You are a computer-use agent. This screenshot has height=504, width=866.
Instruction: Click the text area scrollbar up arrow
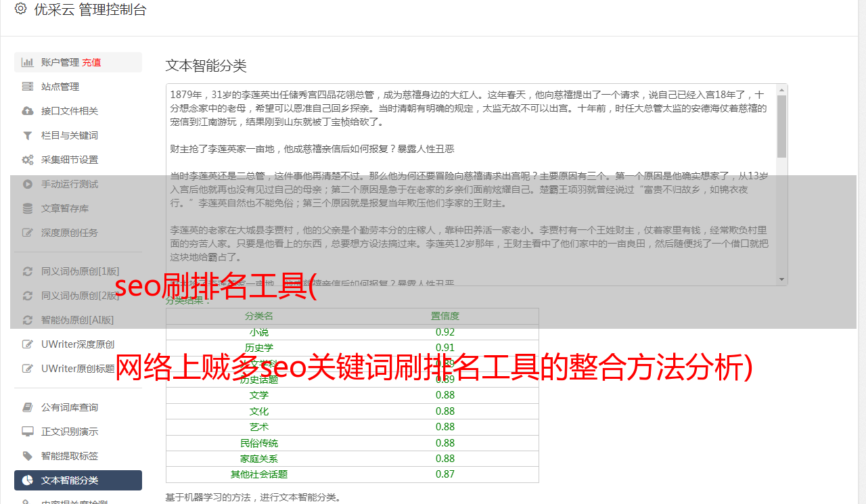click(782, 89)
